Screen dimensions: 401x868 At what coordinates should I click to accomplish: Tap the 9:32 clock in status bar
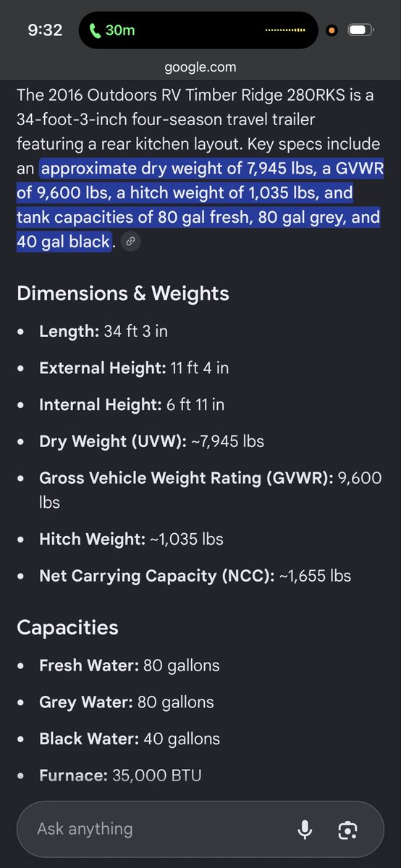[x=45, y=30]
